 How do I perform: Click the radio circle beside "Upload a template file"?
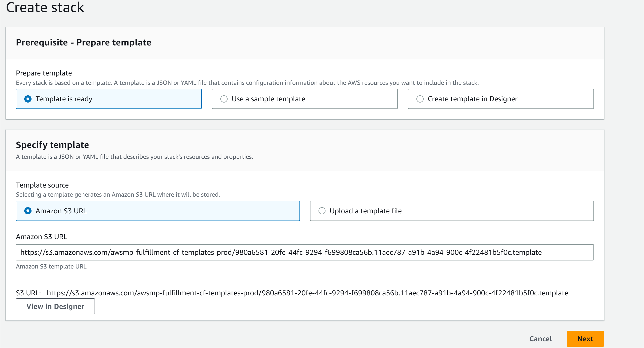pos(322,211)
